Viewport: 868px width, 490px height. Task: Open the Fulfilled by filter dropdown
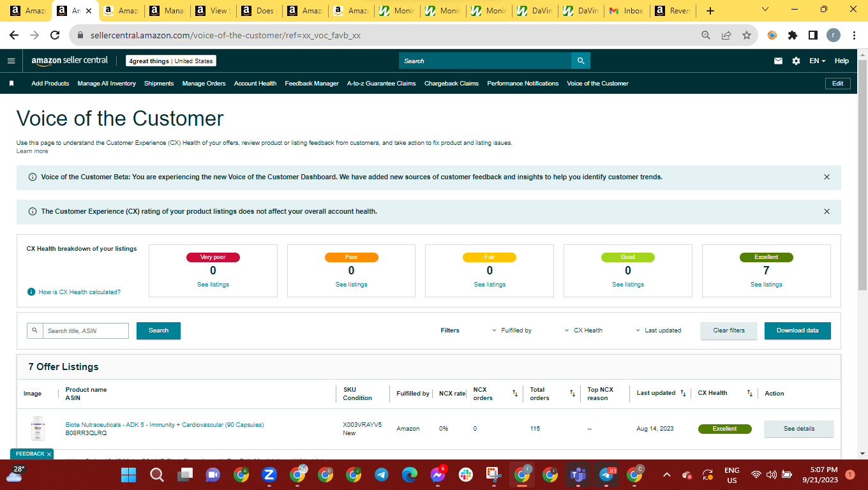coord(512,330)
